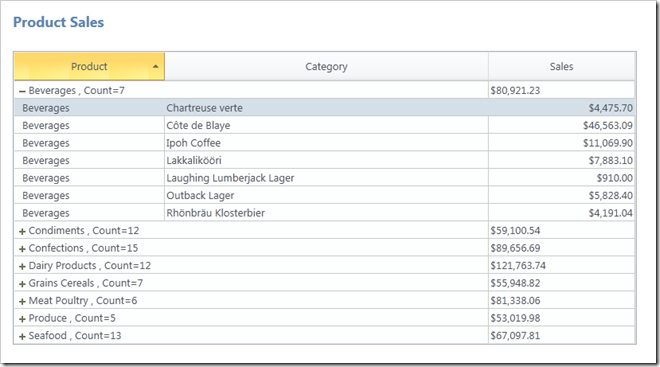Viewport: 660px width, 367px height.
Task: Click the $4,475.70 sales value
Action: pyautogui.click(x=610, y=108)
